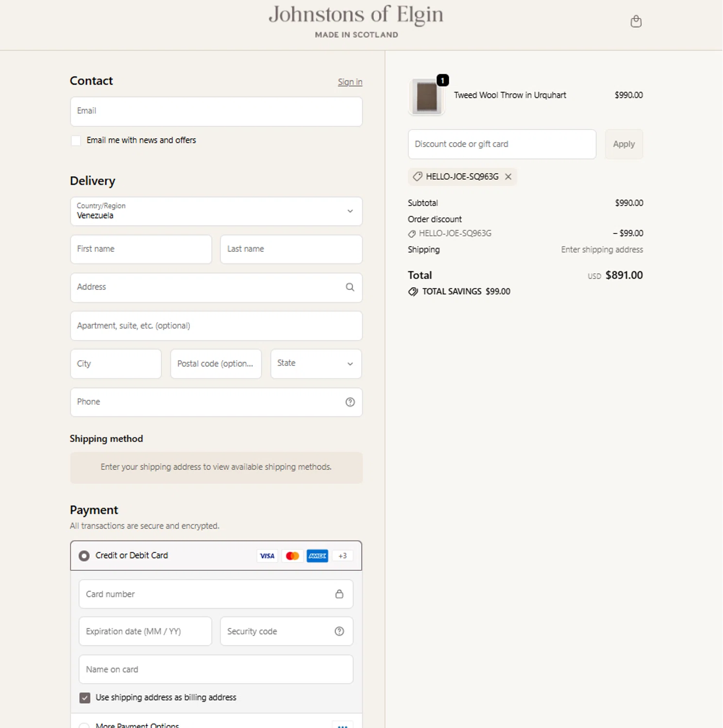Click the phone field help icon

[350, 402]
